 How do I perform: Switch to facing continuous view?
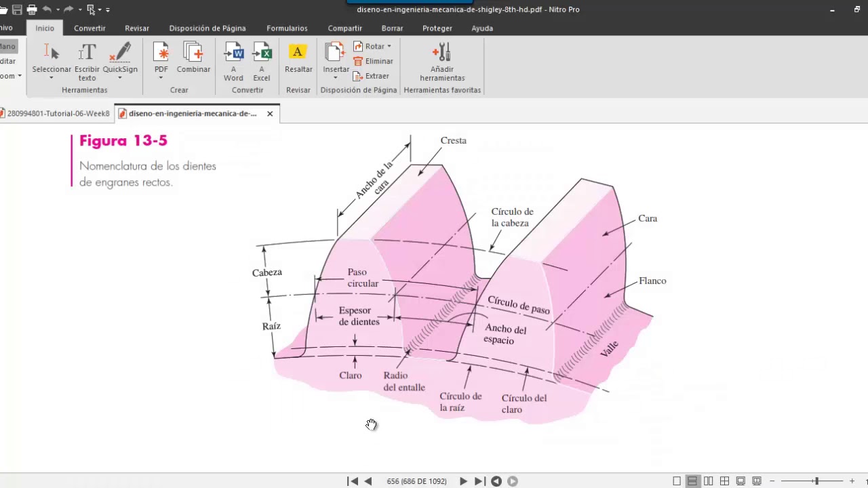coord(725,481)
